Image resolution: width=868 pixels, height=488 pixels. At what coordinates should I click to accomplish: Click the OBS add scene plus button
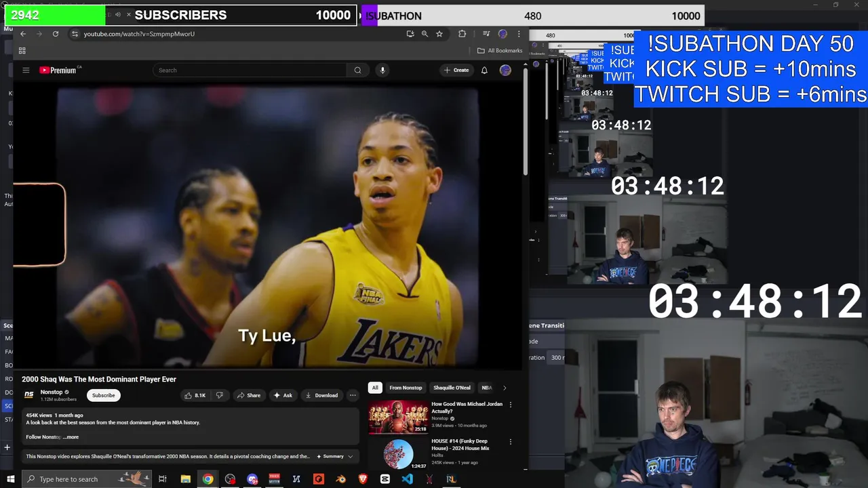click(x=7, y=447)
